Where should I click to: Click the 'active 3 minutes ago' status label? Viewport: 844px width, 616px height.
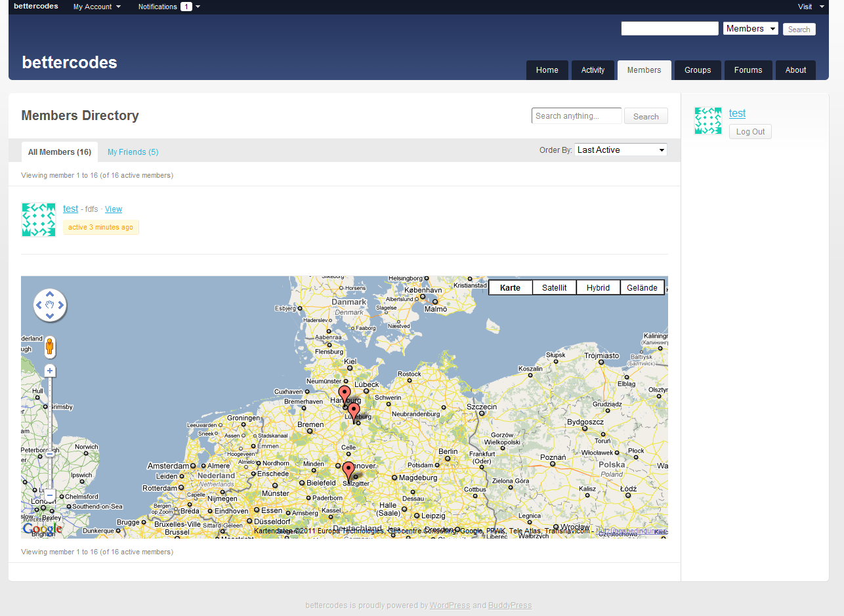pyautogui.click(x=101, y=228)
